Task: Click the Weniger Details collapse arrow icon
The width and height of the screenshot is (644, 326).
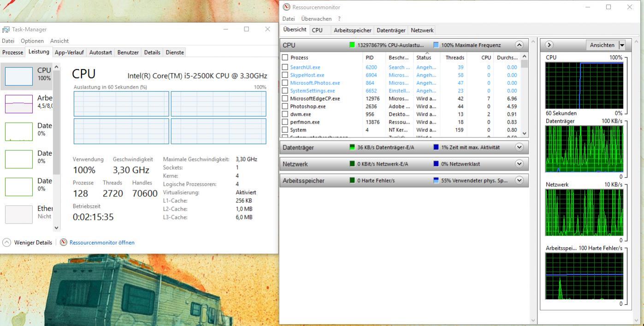Action: 6,242
